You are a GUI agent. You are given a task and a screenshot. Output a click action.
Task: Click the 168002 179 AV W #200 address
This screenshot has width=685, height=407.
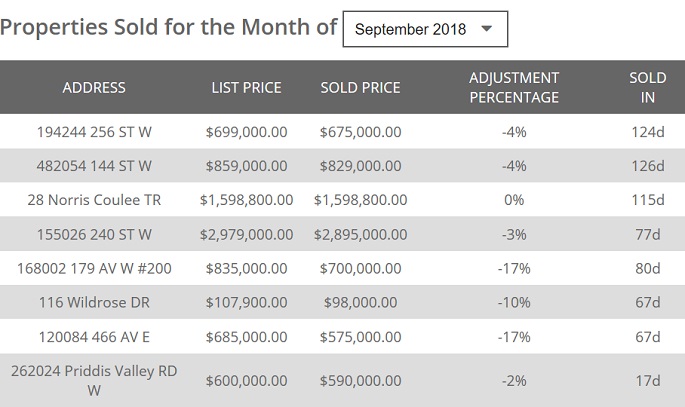click(x=94, y=268)
